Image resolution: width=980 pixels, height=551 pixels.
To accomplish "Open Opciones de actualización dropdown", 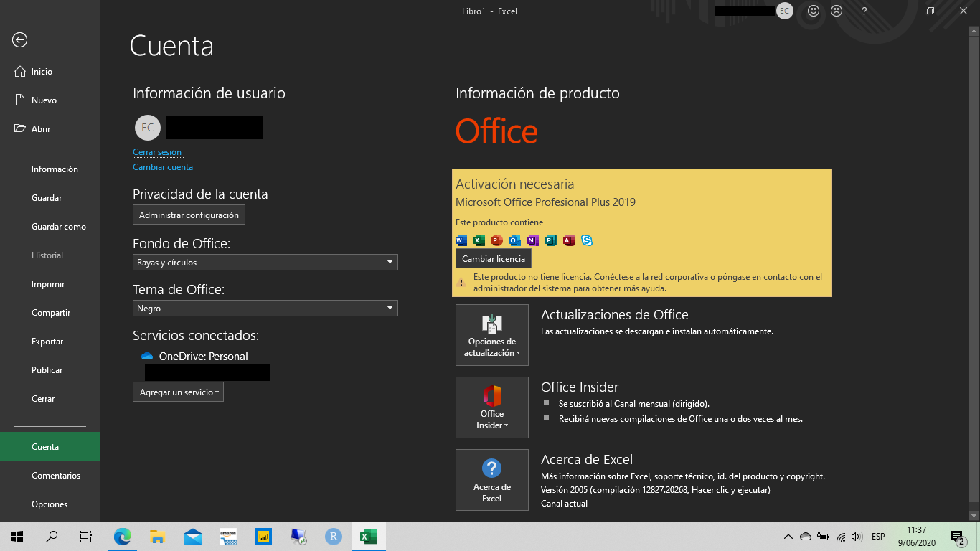I will [x=492, y=335].
